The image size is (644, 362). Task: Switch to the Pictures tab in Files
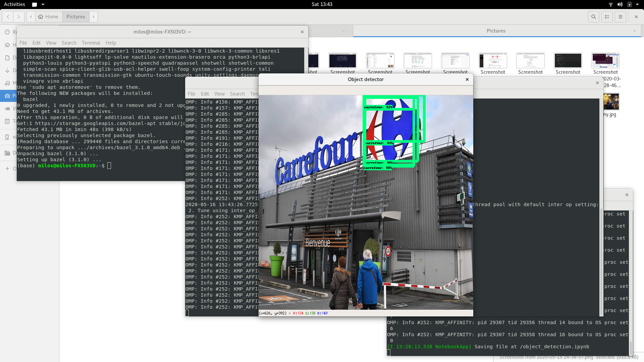tap(496, 31)
